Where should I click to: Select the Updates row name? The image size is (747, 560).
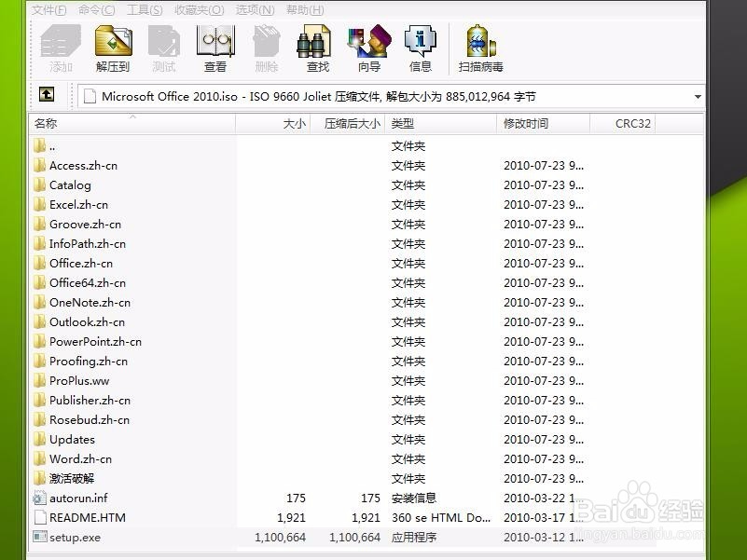tap(72, 440)
